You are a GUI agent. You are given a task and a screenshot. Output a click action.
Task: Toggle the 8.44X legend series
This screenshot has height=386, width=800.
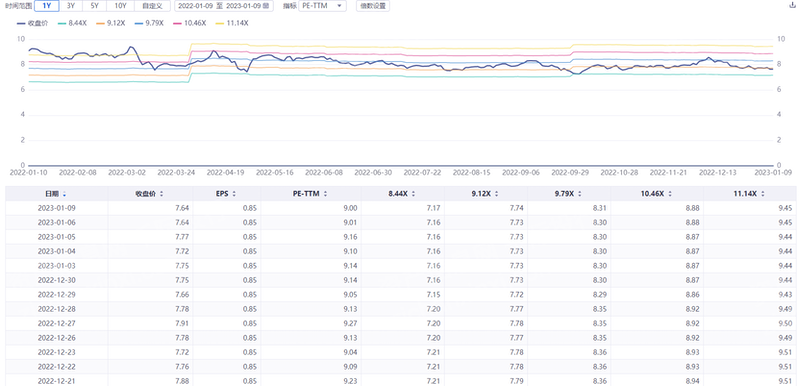coord(72,23)
